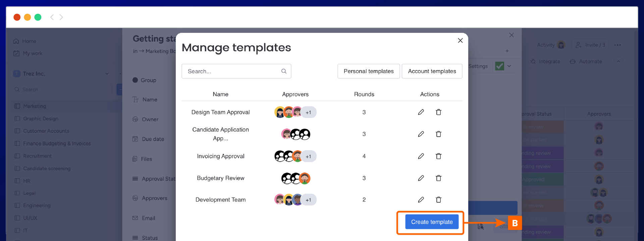Switch to Personal templates tab

pyautogui.click(x=368, y=71)
